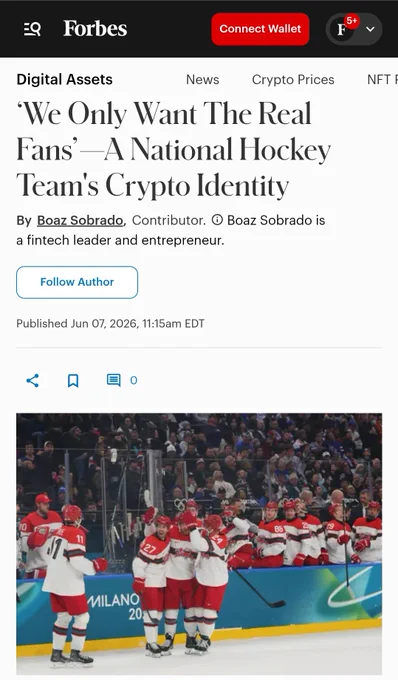Click the Follow Author button
The image size is (398, 680).
click(77, 282)
